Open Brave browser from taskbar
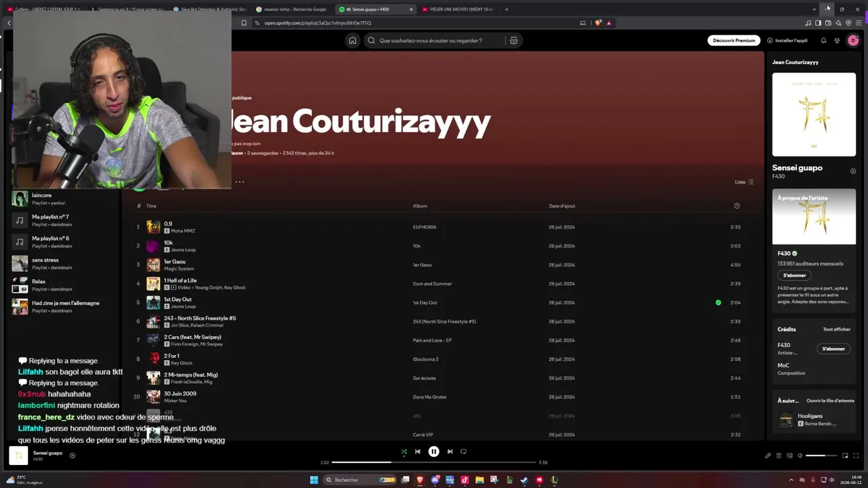Image resolution: width=868 pixels, height=488 pixels. coord(420,480)
